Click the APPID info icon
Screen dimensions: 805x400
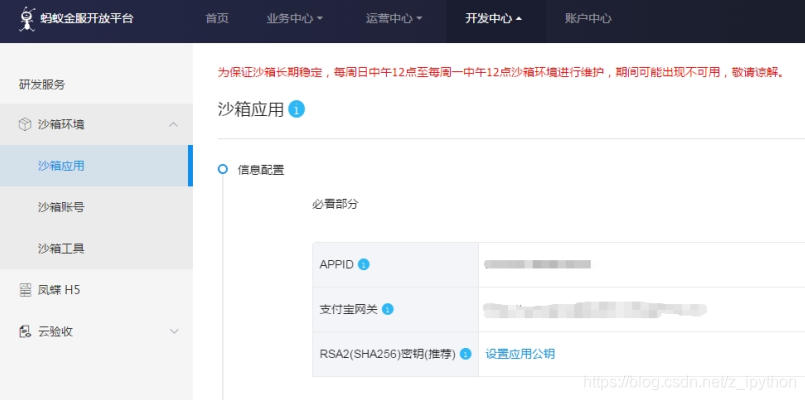click(363, 265)
